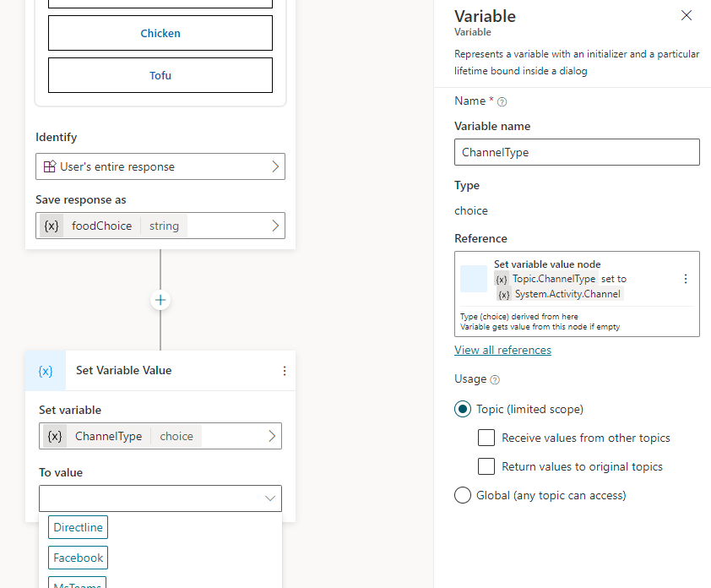
Task: Click the entity icon beside User's entire response
Action: 49,166
